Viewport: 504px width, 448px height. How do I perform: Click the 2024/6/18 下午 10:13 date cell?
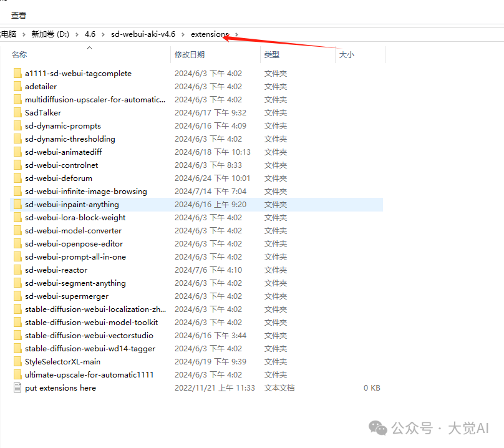tap(213, 152)
